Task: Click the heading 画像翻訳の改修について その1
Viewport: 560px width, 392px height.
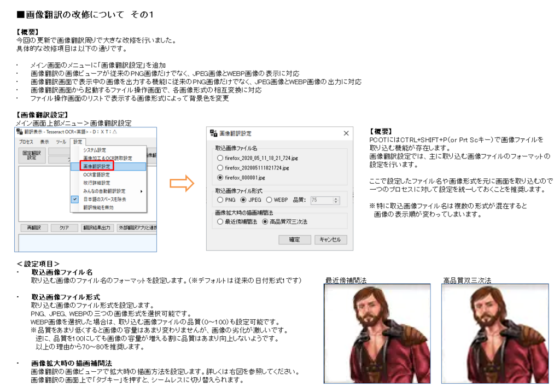Action: (85, 14)
